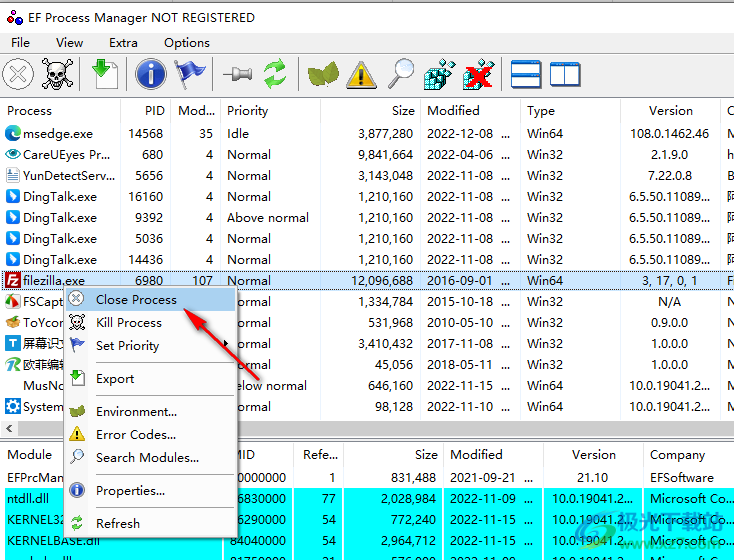Choose Refresh from context menu
This screenshot has width=734, height=560.
point(151,523)
